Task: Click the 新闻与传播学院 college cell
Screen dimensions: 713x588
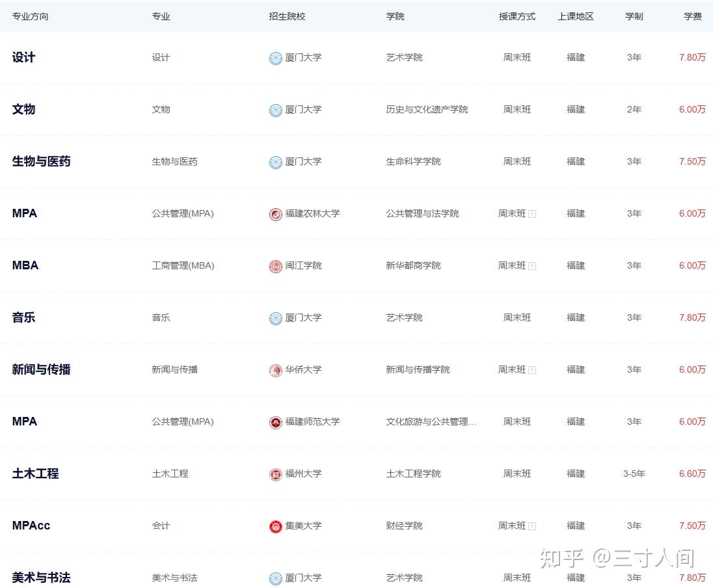Action: coord(418,369)
